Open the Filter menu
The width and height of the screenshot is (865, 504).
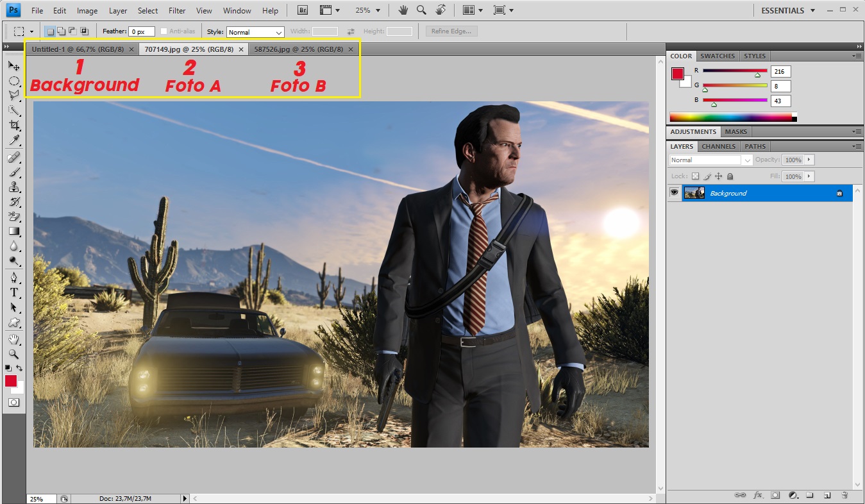(177, 11)
